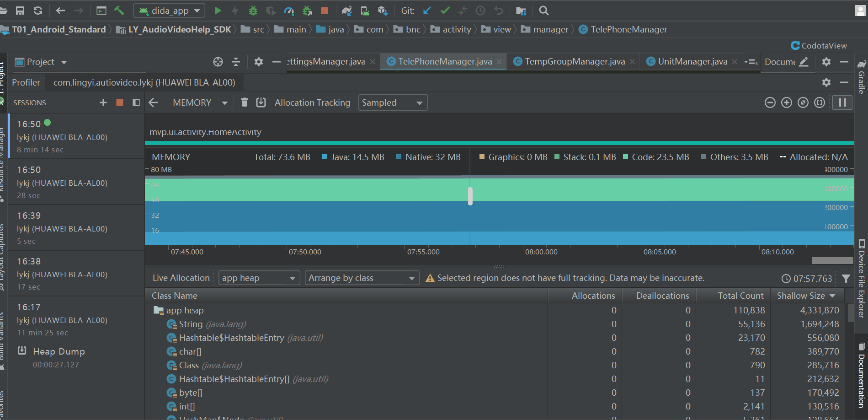Screen dimensions: 868x420
Task: Show Git history with the clock icon
Action: 480,11
